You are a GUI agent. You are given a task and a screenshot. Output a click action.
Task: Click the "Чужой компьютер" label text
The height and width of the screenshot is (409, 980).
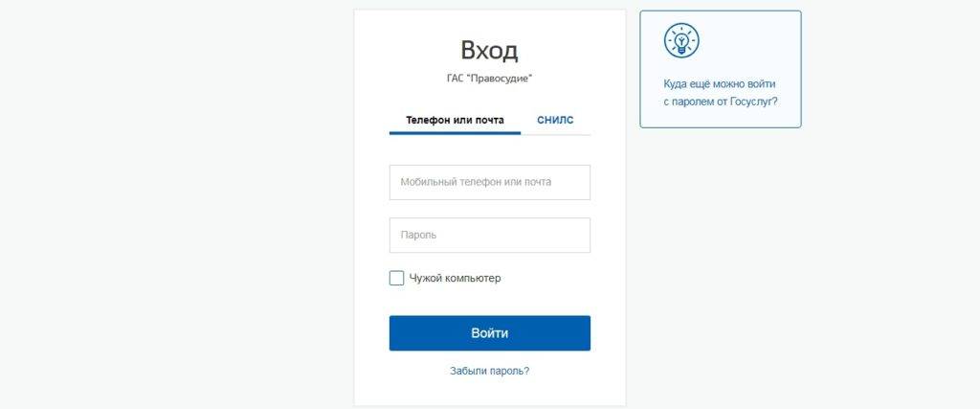[455, 278]
